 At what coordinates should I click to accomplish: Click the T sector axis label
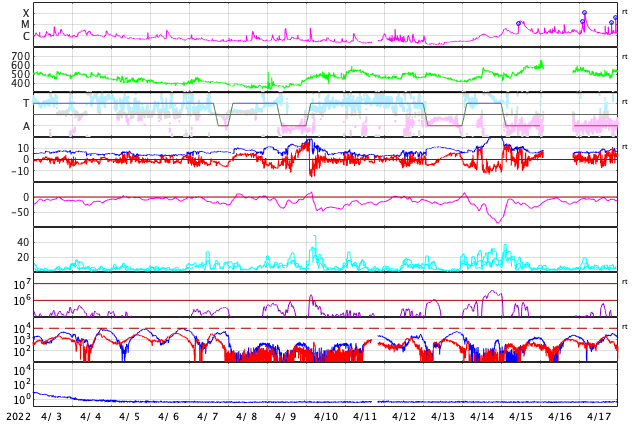pos(26,103)
